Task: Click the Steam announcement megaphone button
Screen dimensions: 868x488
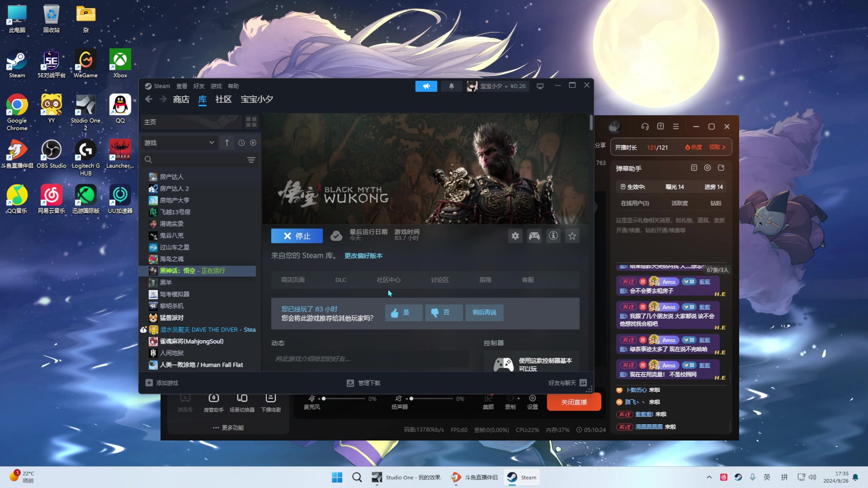Action: [x=426, y=86]
